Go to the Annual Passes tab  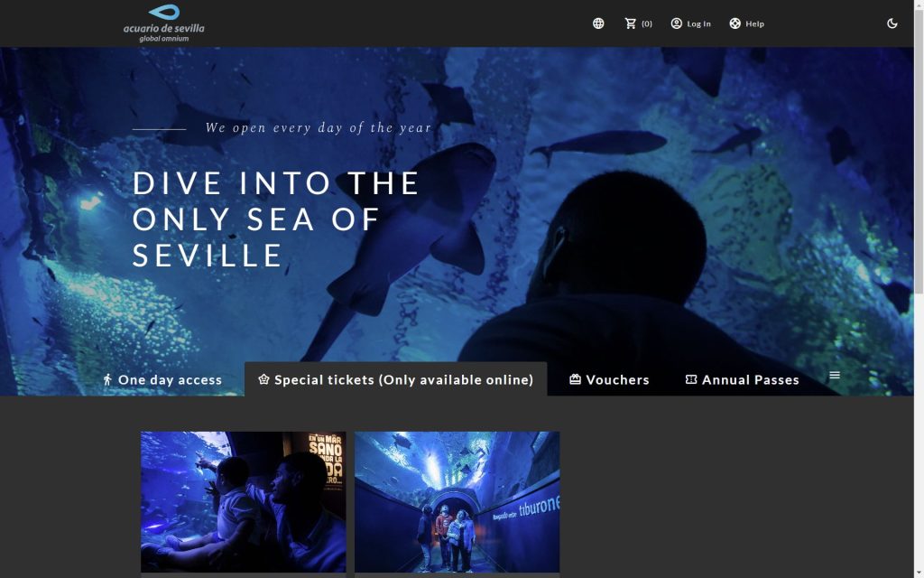[750, 380]
